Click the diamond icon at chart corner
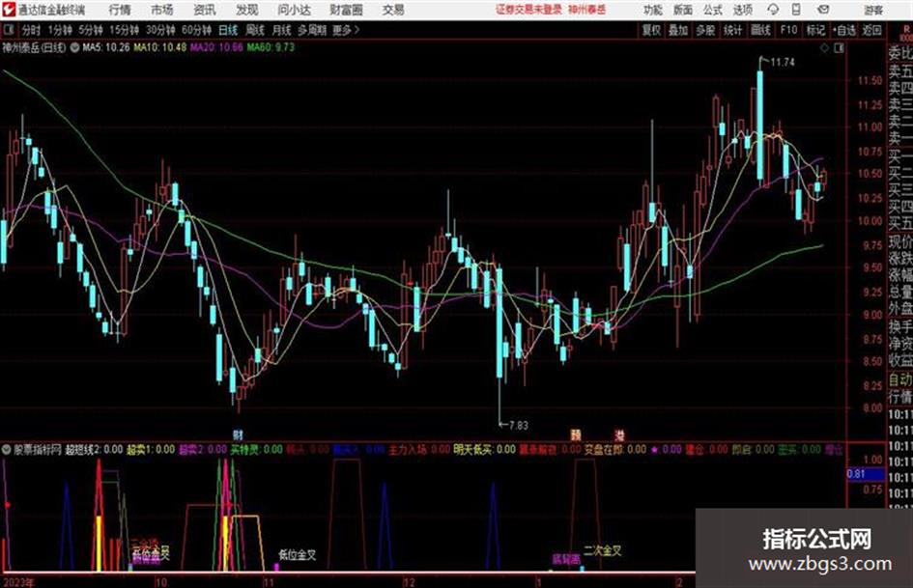Image resolution: width=913 pixels, height=588 pixels. [824, 48]
